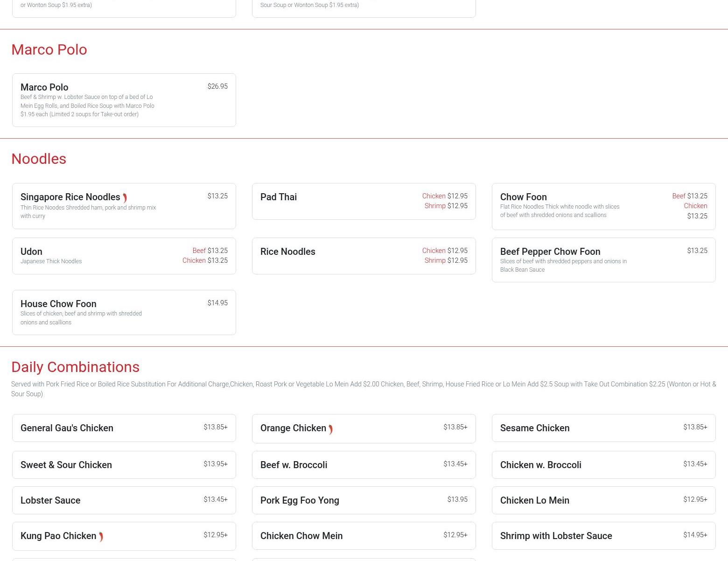Select the Pad Thai Shrimp price option
Viewport: 728px width, 561px height.
[x=445, y=206]
